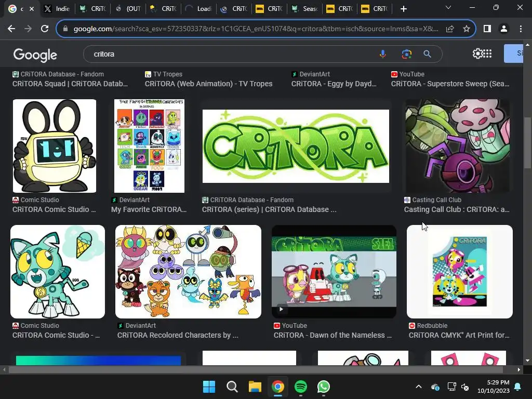Open the CRiTORA CMYK art print image

tap(459, 271)
